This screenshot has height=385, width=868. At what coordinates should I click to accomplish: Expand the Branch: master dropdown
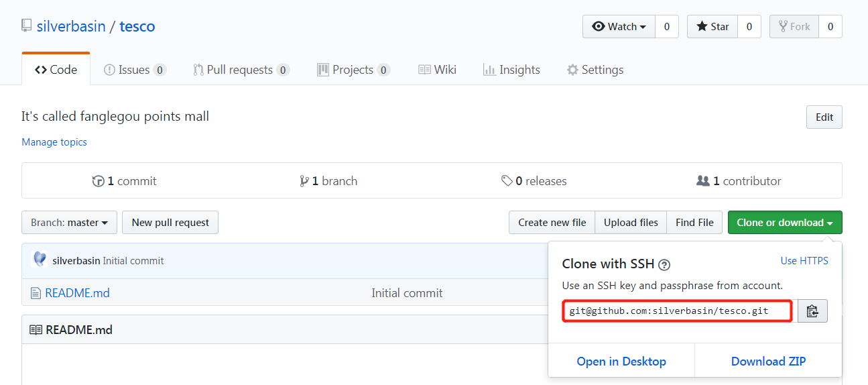pos(69,223)
